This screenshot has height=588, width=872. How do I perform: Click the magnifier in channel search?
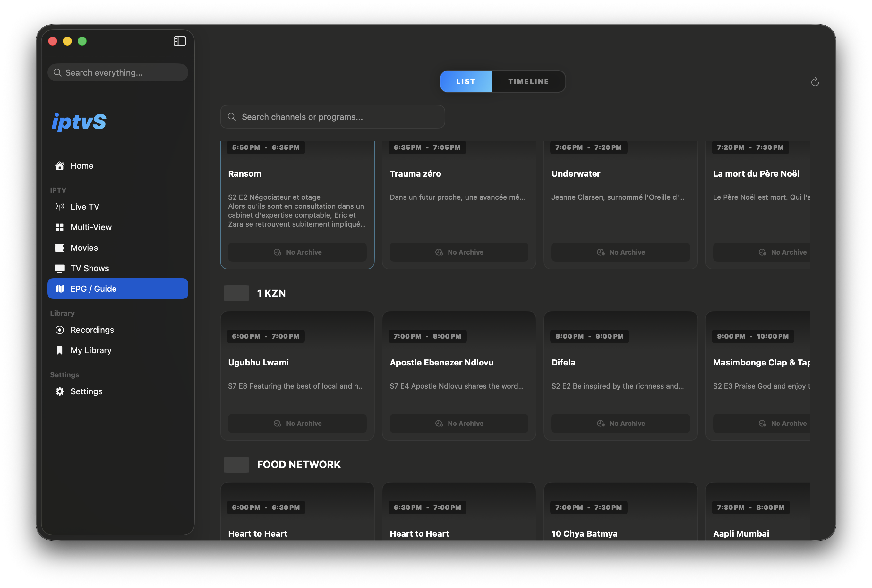click(232, 117)
